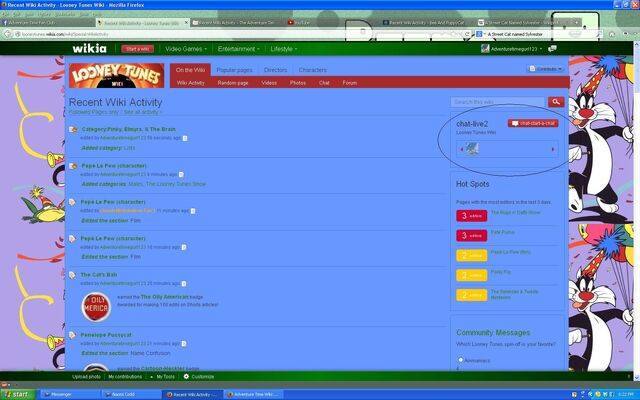The image size is (640, 400).
Task: Click the Windows Start button
Action: [x=18, y=394]
